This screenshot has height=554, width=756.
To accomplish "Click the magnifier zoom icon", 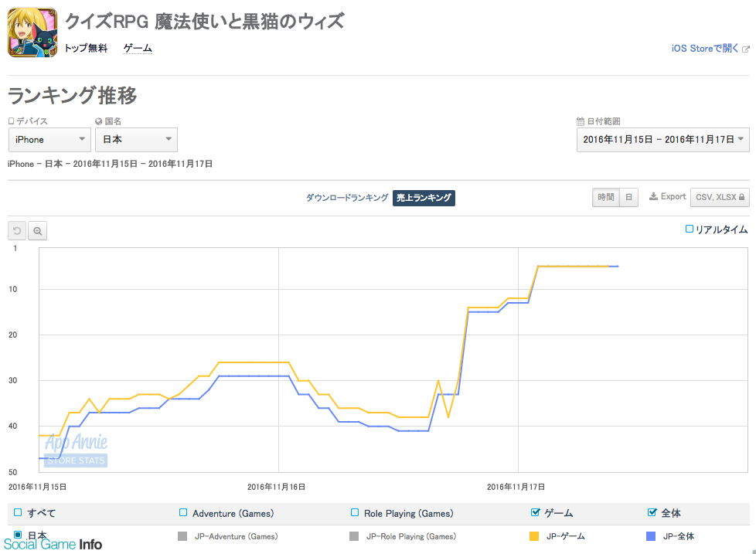I will point(38,231).
